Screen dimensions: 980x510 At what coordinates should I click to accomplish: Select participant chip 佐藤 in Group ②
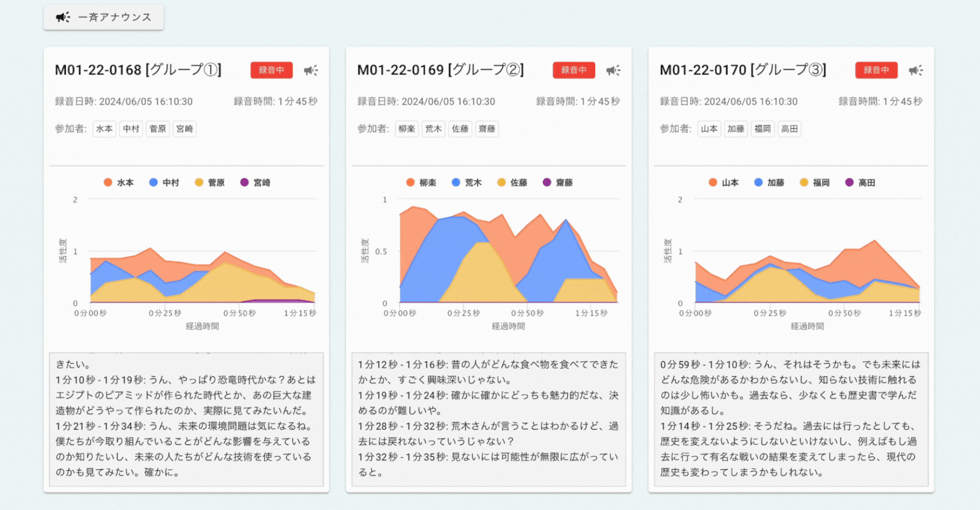[x=460, y=129]
